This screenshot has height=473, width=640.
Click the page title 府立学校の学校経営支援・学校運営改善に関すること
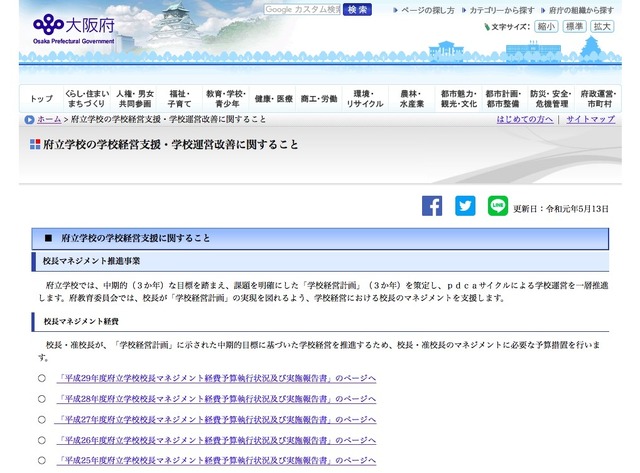171,144
